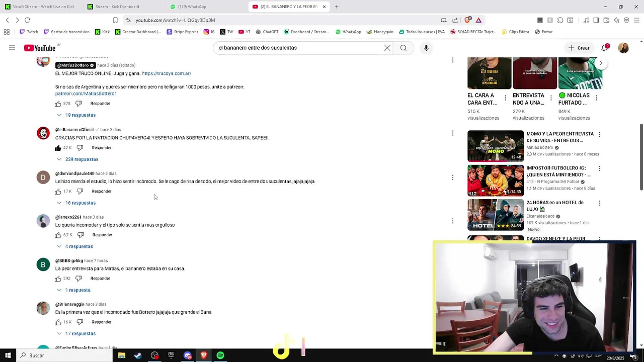
Task: Open File Explorer from the taskbar
Action: coord(121,355)
